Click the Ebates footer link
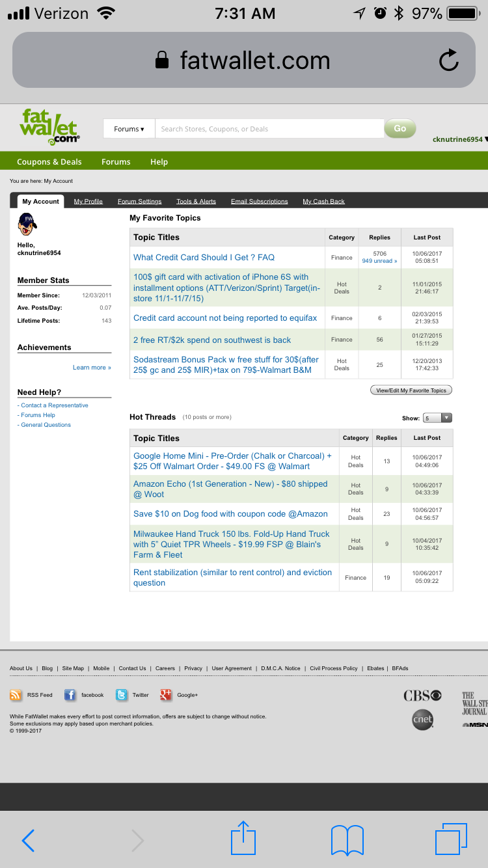Viewport: 488px width, 868px height. [375, 668]
